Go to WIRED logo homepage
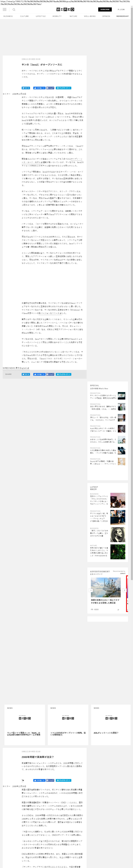 pos(65,9)
